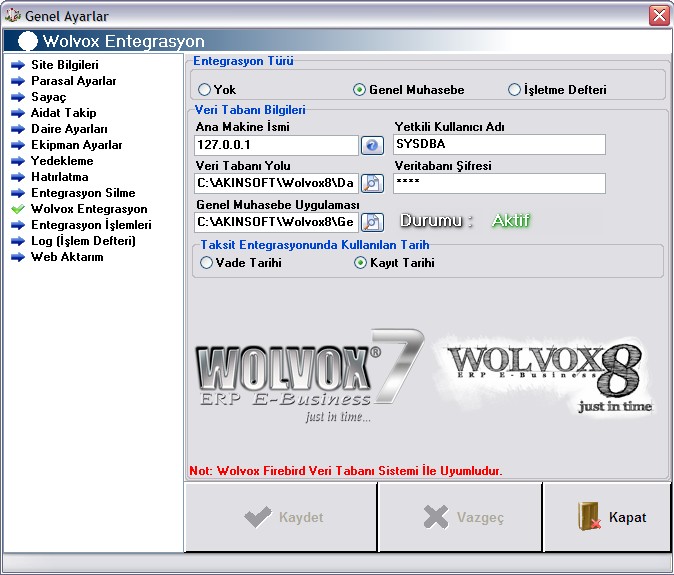Select Wolvox Entegrasyon in the sidebar
This screenshot has height=575, width=674.
click(89, 209)
